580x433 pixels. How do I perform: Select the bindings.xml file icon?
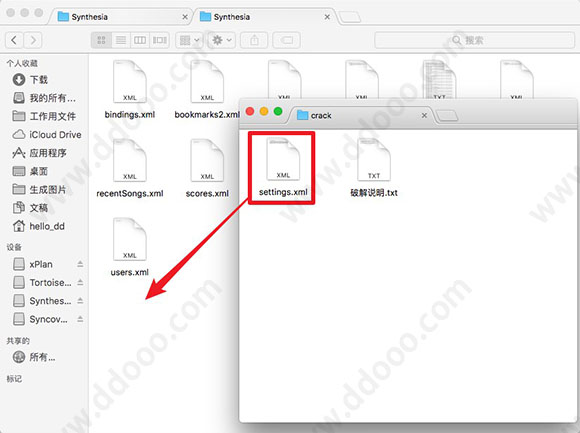129,82
